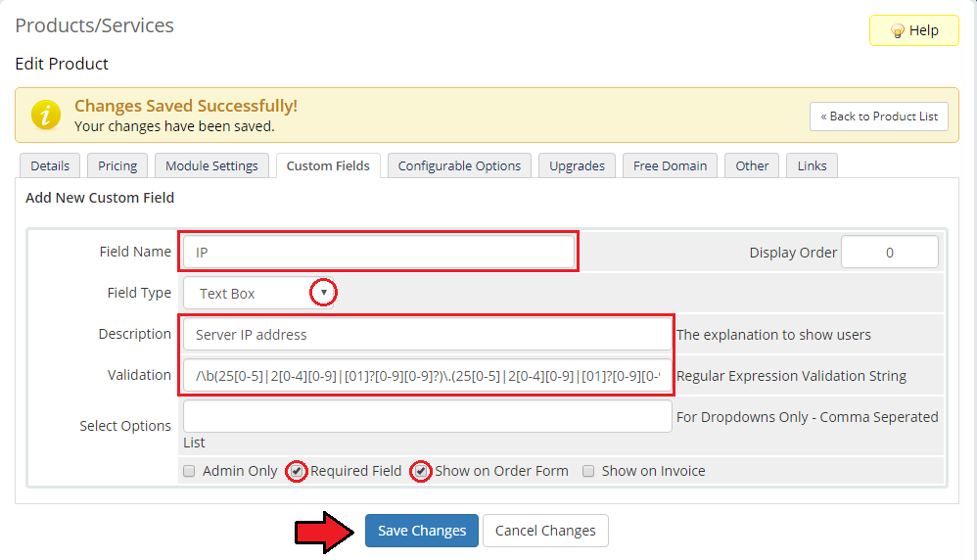Switch to the Details tab
This screenshot has height=560, width=977.
click(50, 165)
